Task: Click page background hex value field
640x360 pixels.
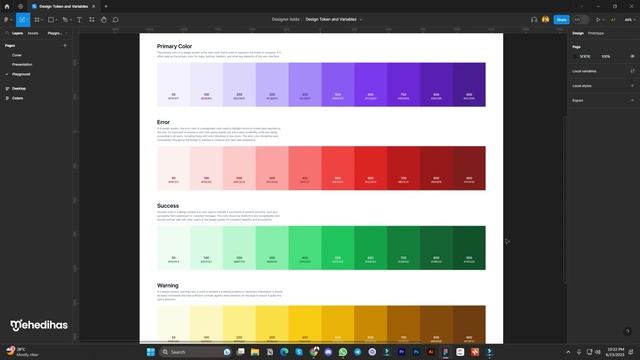Action: (x=585, y=56)
